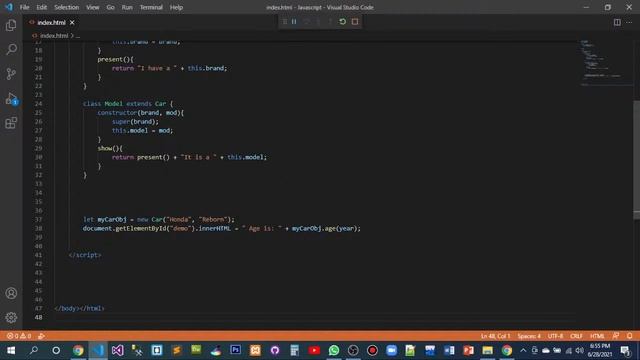Open the Calculator taskbar icon
Image resolution: width=640 pixels, height=360 pixels.
[294, 350]
